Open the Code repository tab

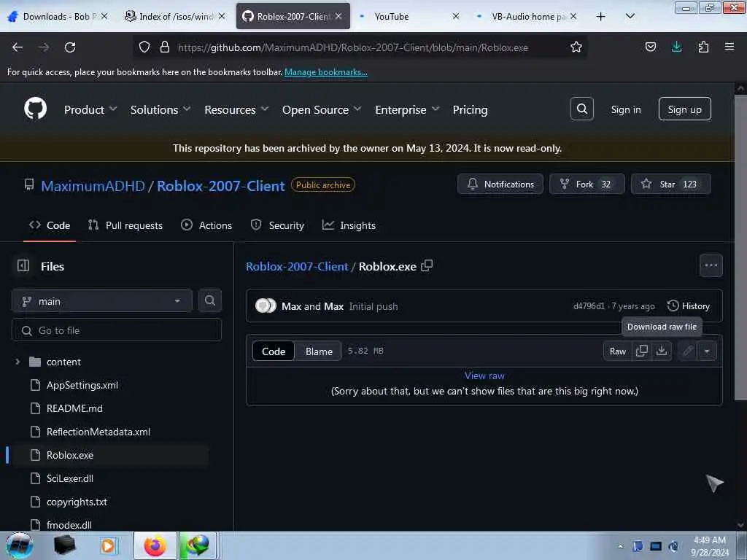tap(50, 225)
